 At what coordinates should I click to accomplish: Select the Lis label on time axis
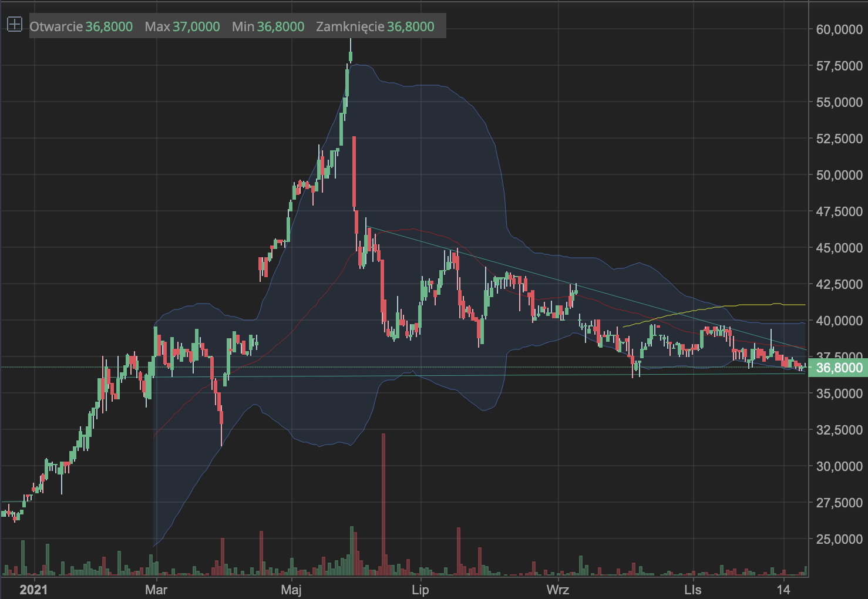click(692, 589)
